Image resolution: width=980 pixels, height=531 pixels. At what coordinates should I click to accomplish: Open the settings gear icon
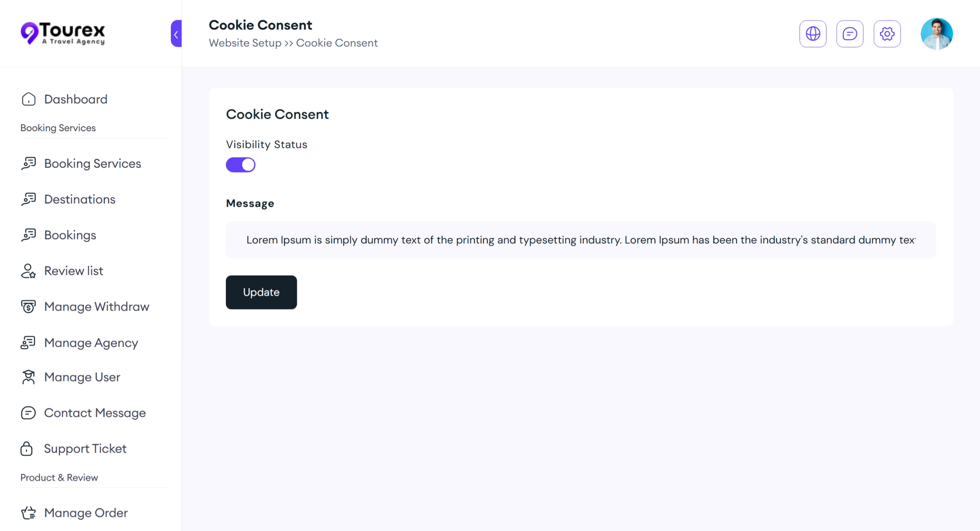coord(887,34)
